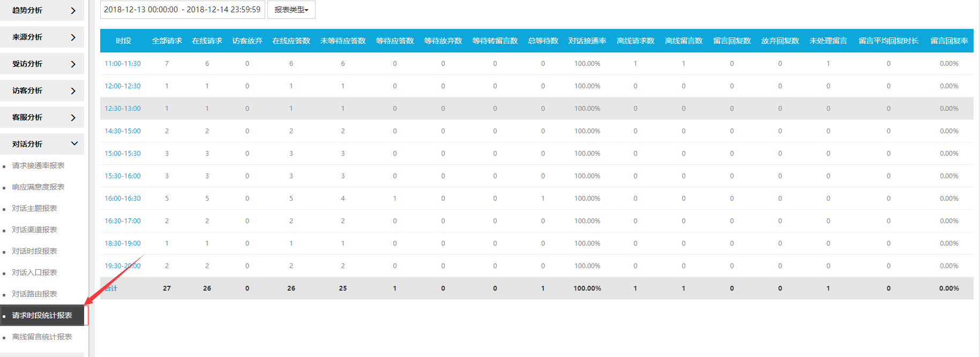This screenshot has height=357, width=980.
Task: Expand the 来源分析 menu chevron
Action: [73, 37]
